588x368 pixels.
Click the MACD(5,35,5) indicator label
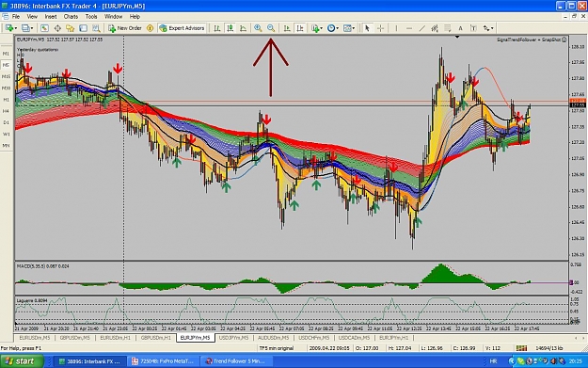pyautogui.click(x=42, y=266)
